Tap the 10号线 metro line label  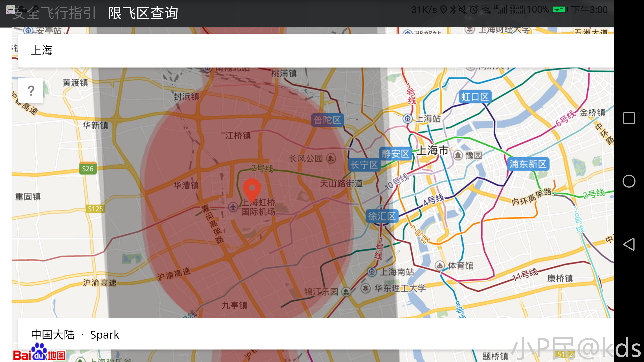(x=397, y=182)
